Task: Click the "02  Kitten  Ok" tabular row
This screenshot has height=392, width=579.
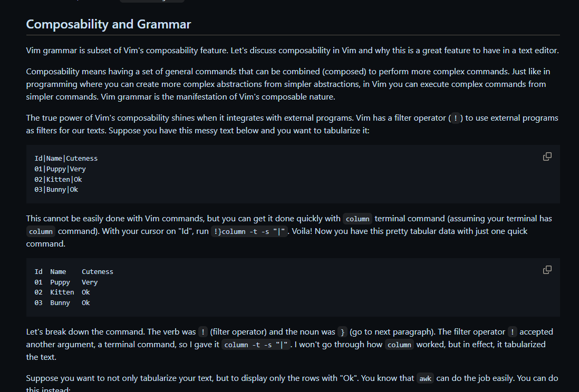Action: (62, 292)
